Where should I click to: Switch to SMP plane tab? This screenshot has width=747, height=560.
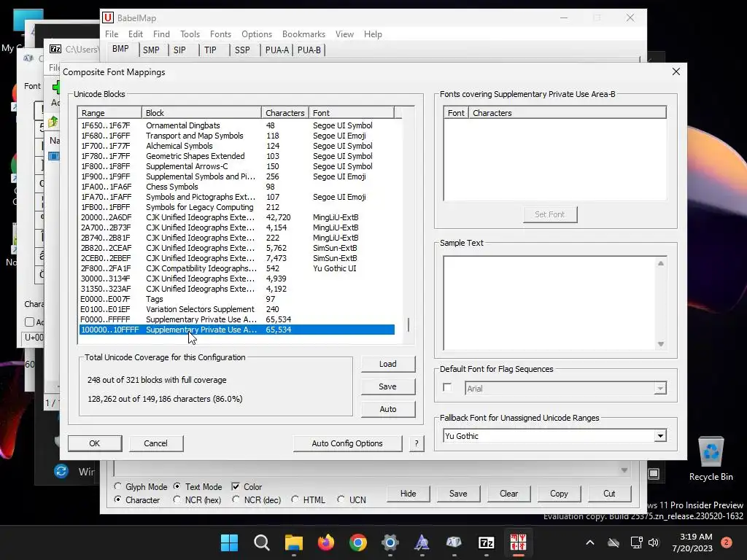(x=151, y=50)
